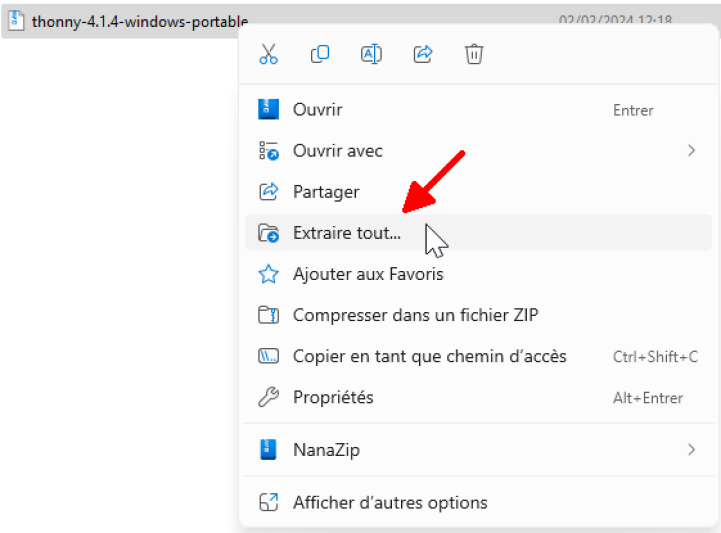The height and width of the screenshot is (533, 721).
Task: Click the Cut scissors icon
Action: (268, 55)
